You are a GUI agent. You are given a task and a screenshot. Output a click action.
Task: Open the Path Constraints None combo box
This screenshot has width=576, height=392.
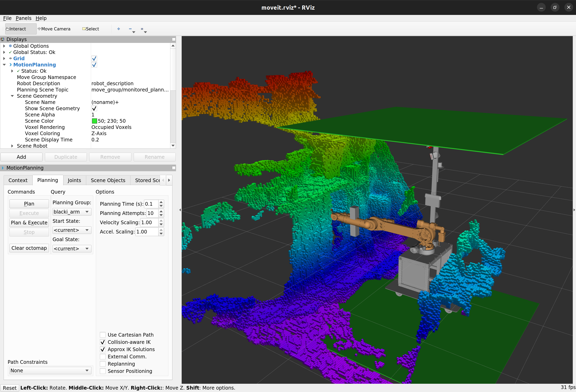[x=50, y=370]
